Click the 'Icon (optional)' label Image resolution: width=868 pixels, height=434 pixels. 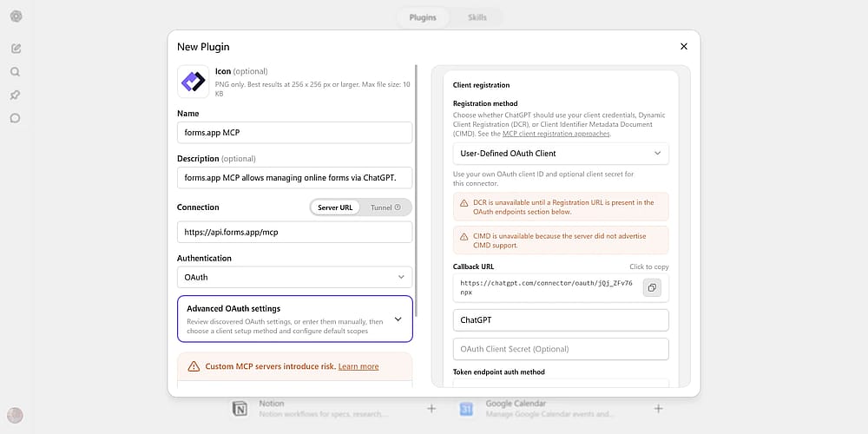click(x=241, y=71)
